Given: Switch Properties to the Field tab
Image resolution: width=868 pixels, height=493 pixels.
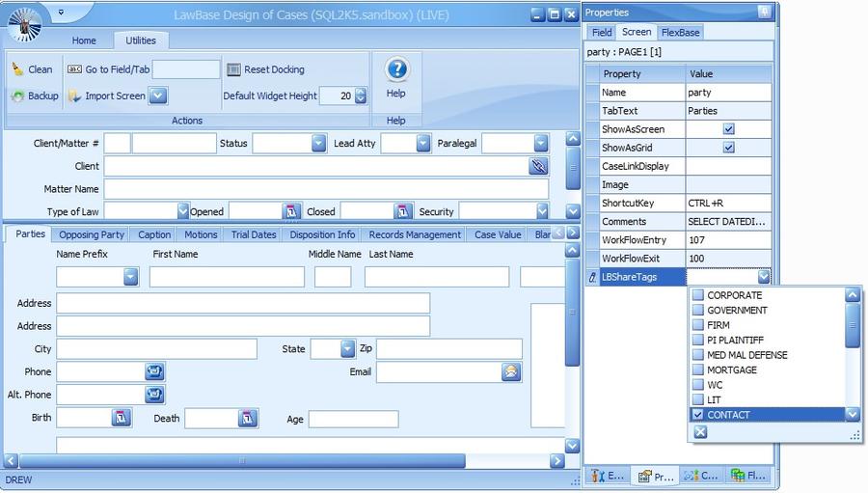Looking at the screenshot, I should 602,32.
